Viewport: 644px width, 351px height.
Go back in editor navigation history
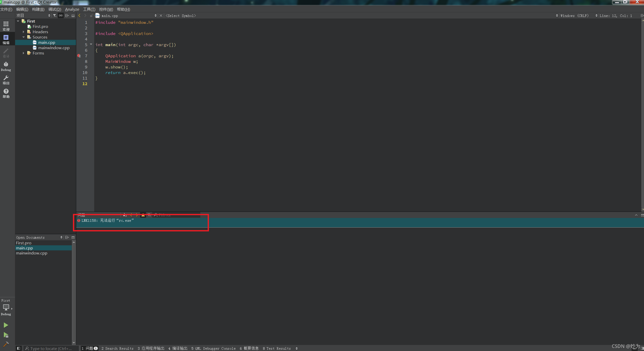click(x=79, y=16)
